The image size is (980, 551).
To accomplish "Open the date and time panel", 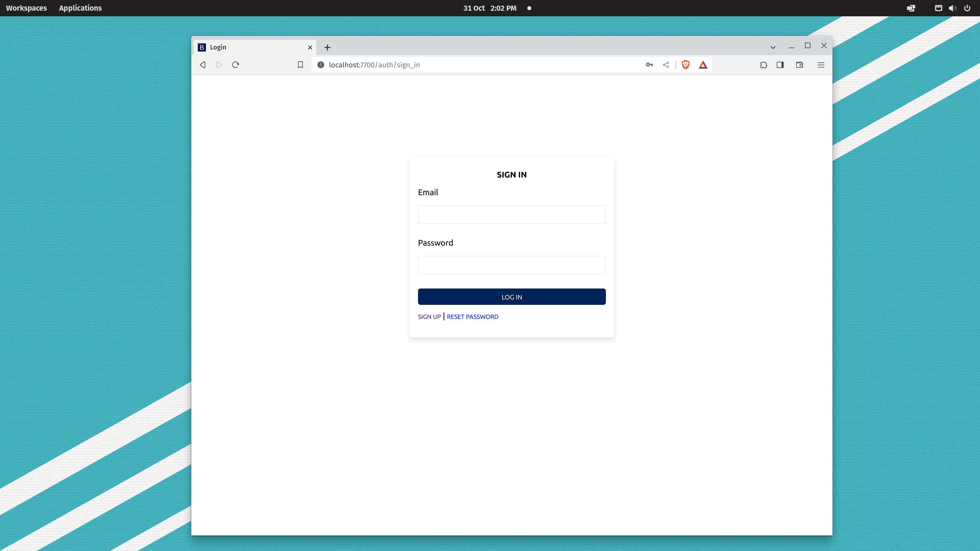I will point(490,8).
